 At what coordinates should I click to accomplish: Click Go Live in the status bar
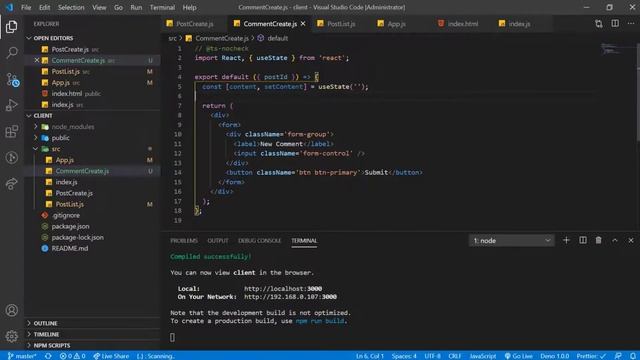518,356
